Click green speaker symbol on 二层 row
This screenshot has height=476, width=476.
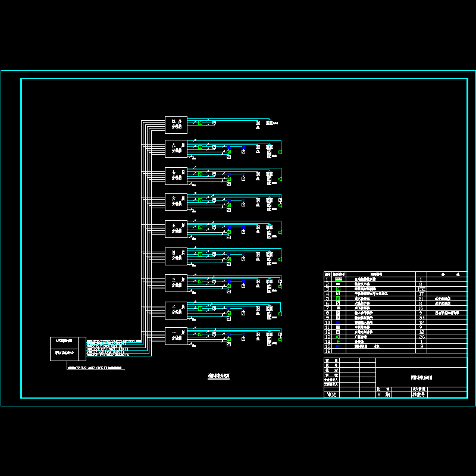point(280,314)
